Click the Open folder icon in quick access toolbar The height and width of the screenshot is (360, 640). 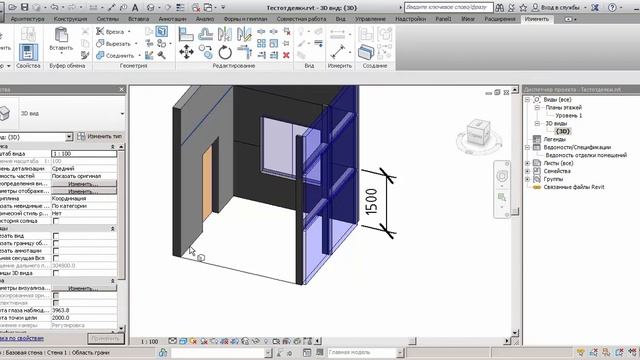click(13, 7)
